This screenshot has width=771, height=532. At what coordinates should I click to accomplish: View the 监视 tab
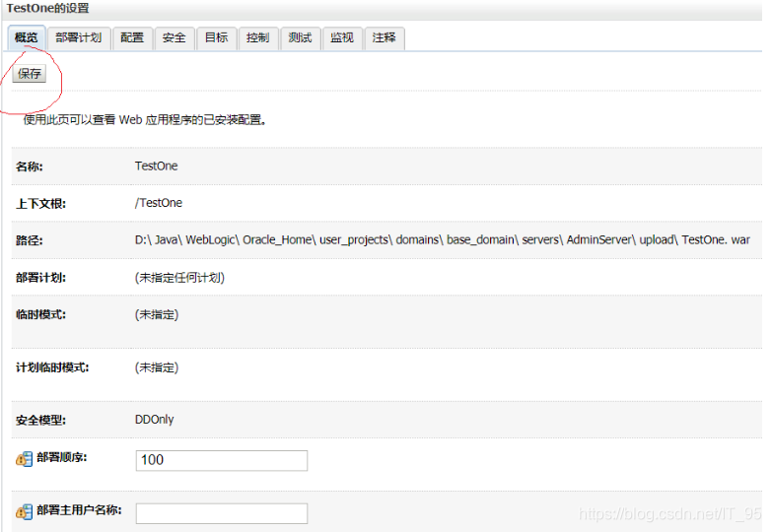point(342,37)
